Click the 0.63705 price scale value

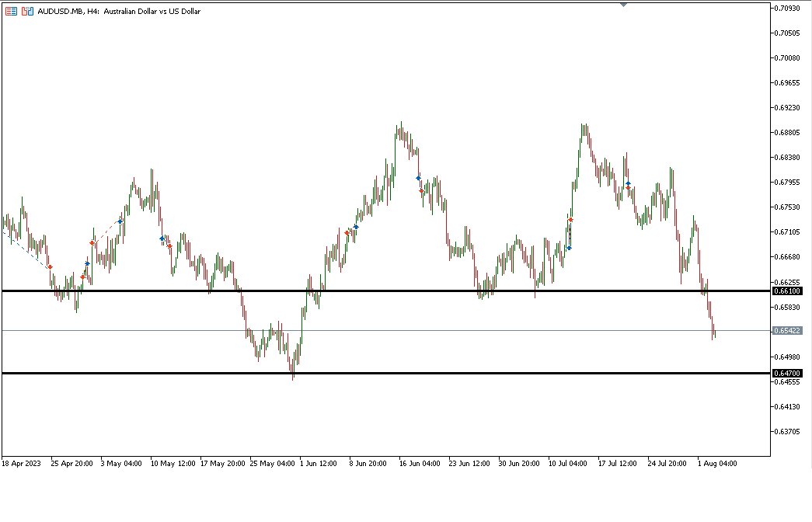[x=786, y=431]
